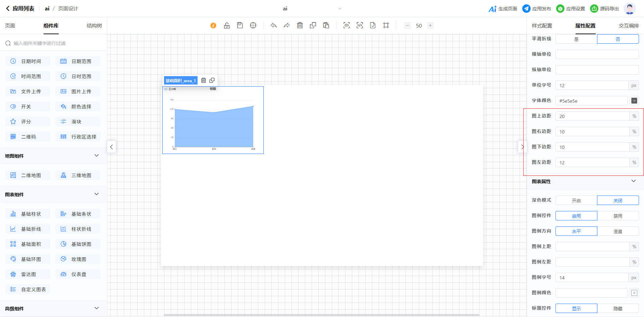Open the 字体颜色 color picker swatch
This screenshot has width=644, height=317.
click(x=634, y=101)
